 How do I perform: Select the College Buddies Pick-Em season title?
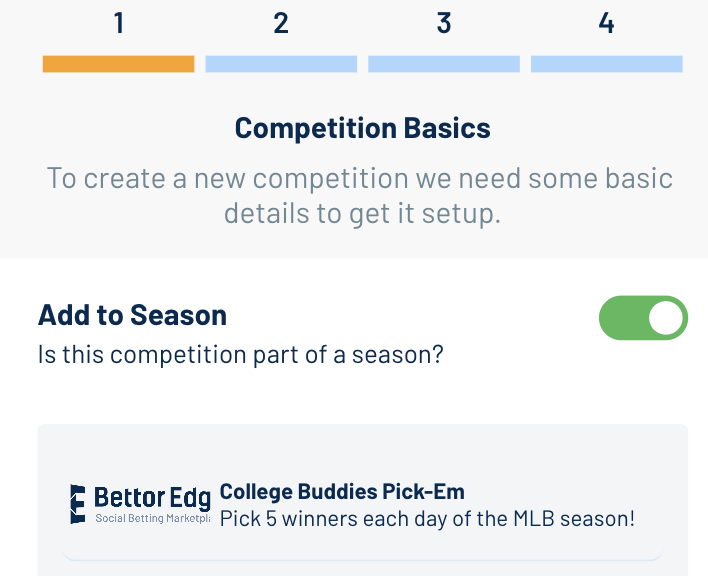tap(342, 492)
